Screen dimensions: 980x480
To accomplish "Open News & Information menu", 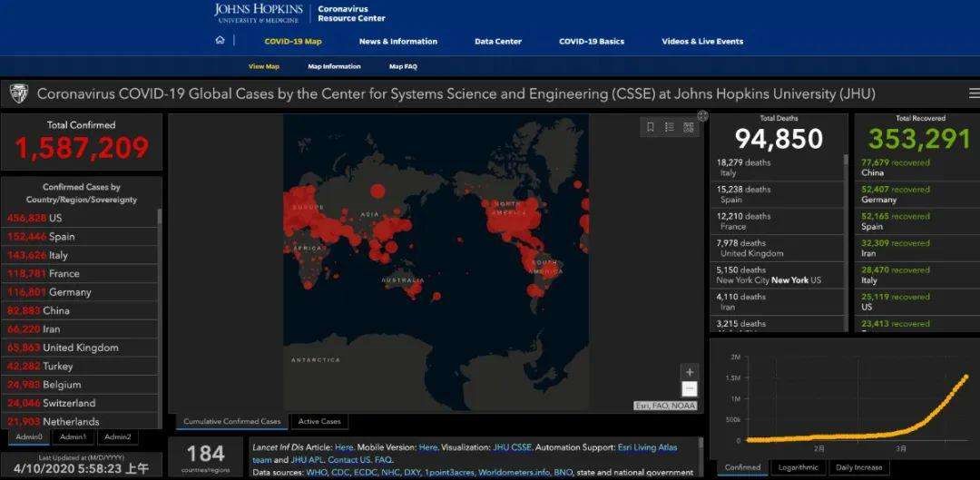I will (x=398, y=41).
